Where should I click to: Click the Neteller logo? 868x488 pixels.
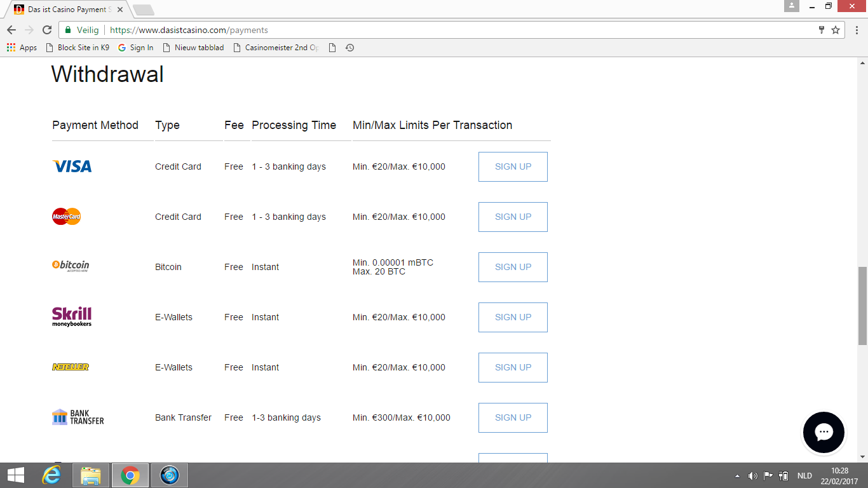click(71, 367)
